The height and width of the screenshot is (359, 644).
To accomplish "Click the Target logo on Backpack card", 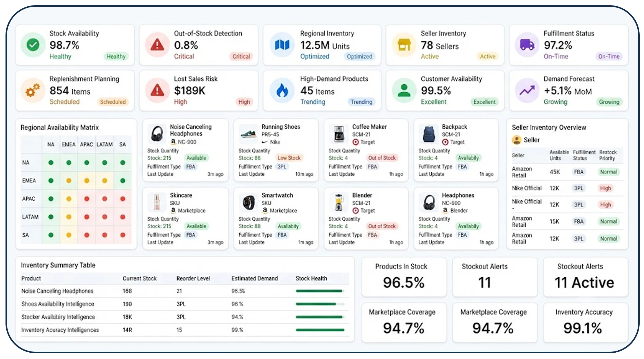I will click(x=445, y=142).
